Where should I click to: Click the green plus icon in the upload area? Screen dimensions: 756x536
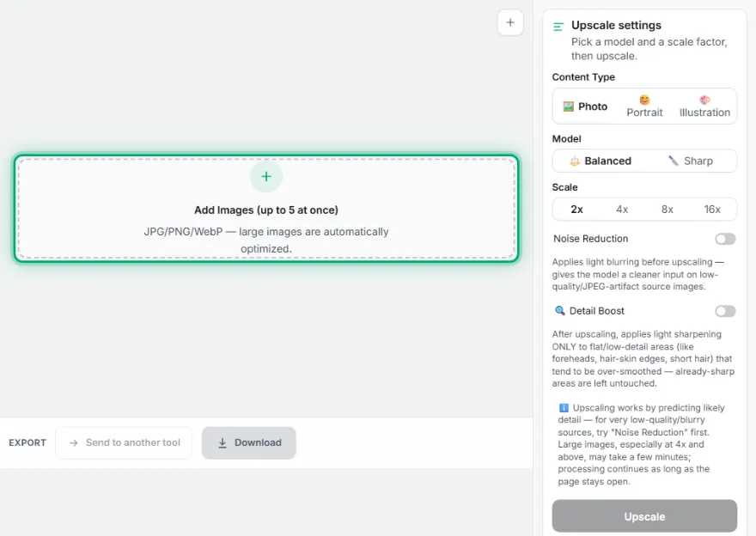coord(266,176)
